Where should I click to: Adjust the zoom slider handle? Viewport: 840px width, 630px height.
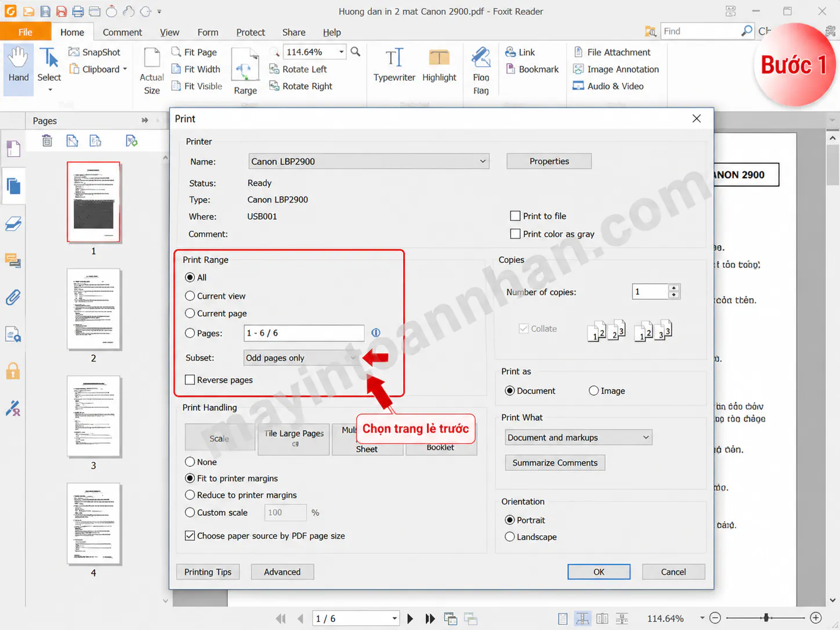coord(766,618)
